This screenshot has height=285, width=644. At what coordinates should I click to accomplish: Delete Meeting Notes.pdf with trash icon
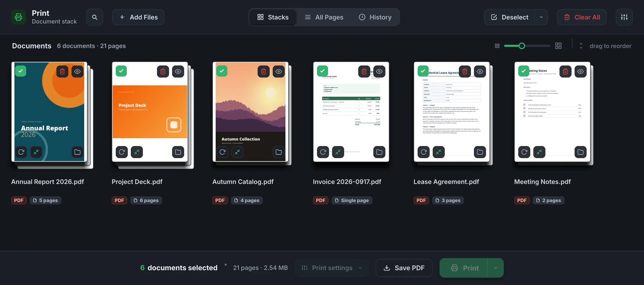[x=566, y=72]
